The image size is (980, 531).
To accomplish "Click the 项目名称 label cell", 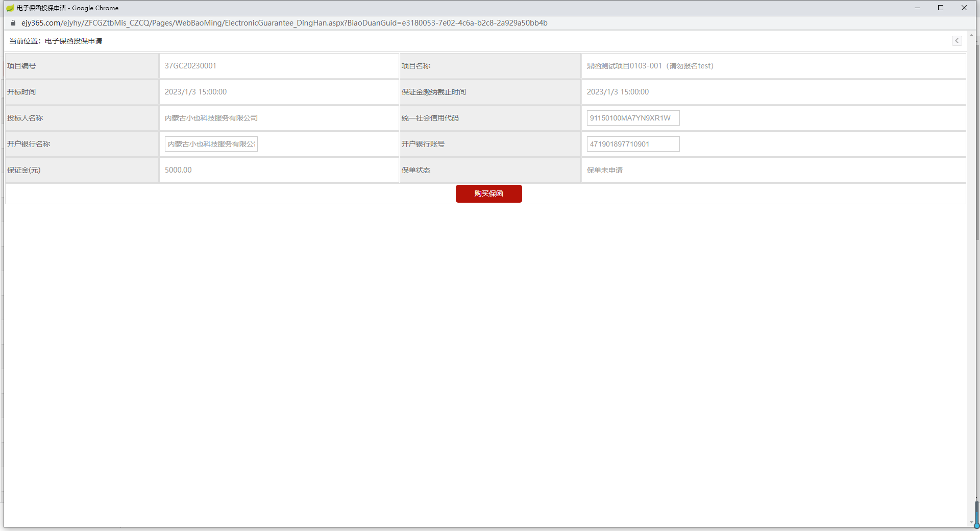I will (x=490, y=66).
